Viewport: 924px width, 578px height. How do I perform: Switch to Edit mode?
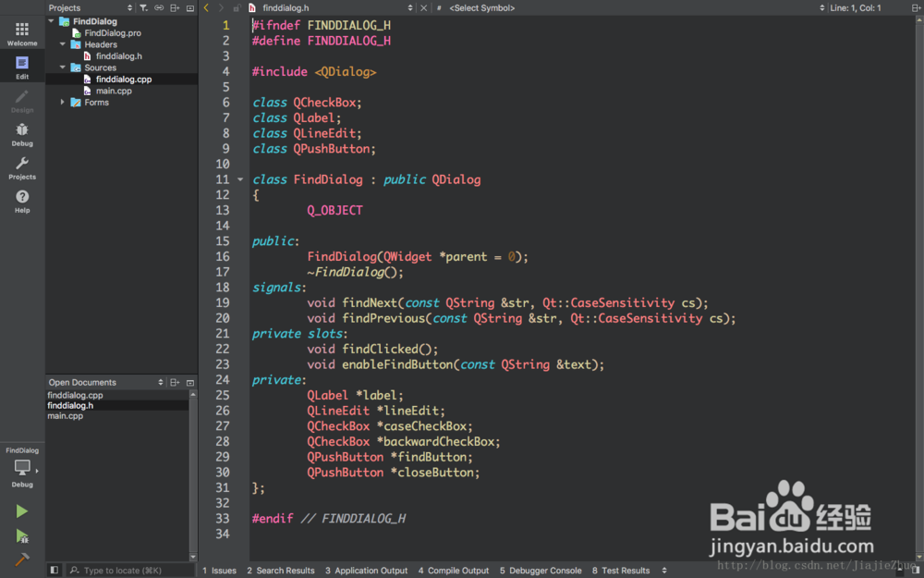pos(22,68)
